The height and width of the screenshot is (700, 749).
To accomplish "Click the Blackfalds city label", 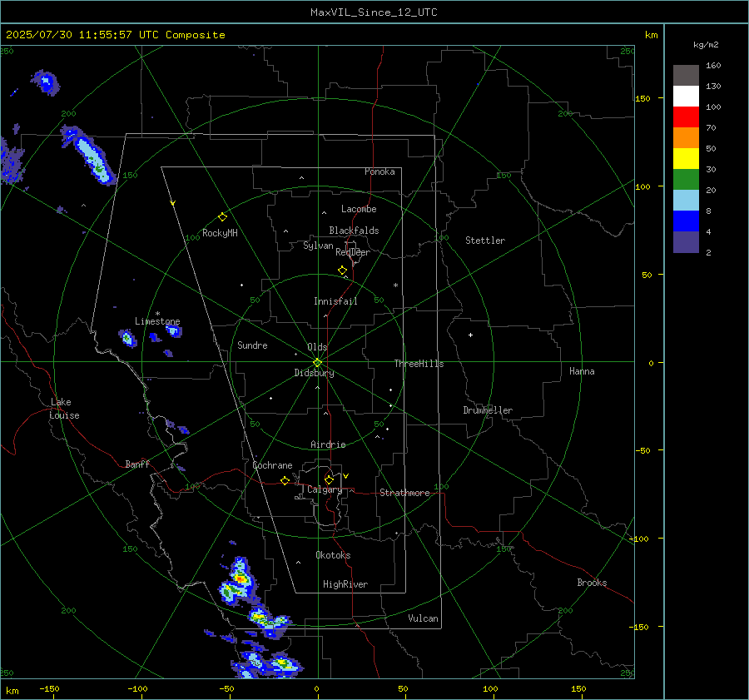I will point(354,231).
